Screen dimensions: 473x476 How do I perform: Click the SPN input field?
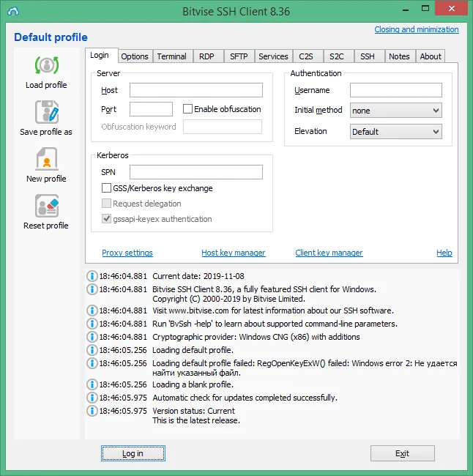(x=196, y=172)
